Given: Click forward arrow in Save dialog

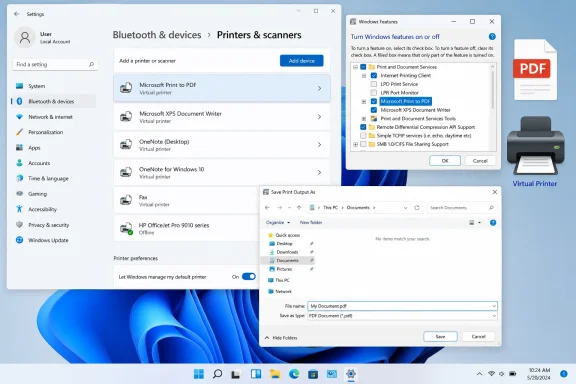Looking at the screenshot, I should point(279,208).
